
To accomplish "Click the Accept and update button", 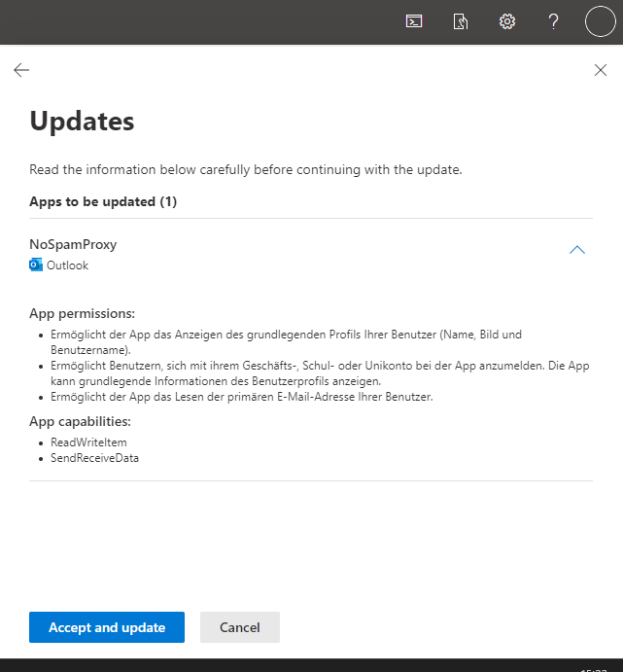I will (107, 627).
